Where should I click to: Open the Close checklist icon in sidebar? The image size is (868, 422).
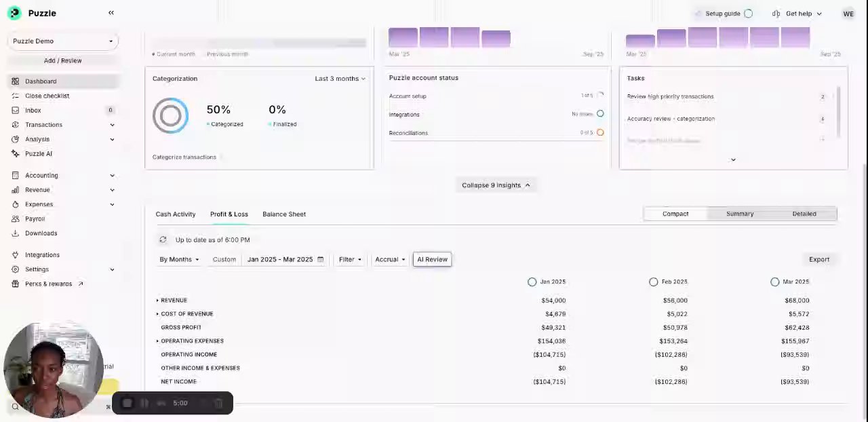point(15,96)
